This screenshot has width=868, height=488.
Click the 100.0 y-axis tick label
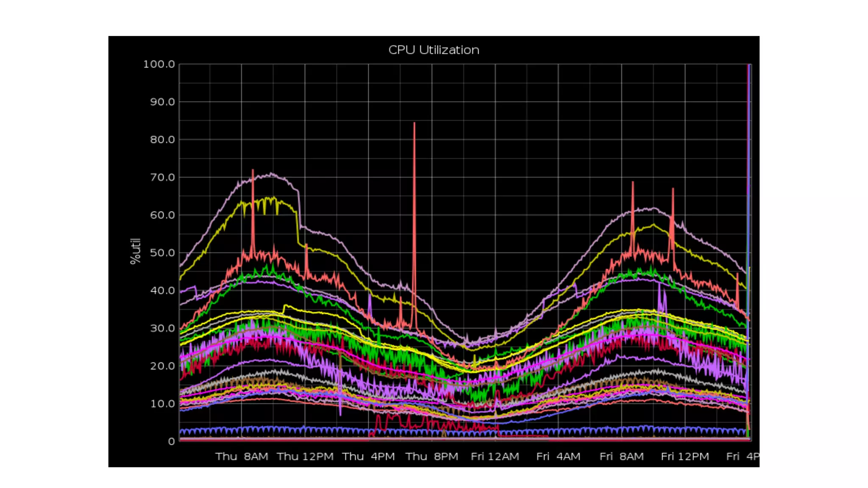[x=159, y=64]
